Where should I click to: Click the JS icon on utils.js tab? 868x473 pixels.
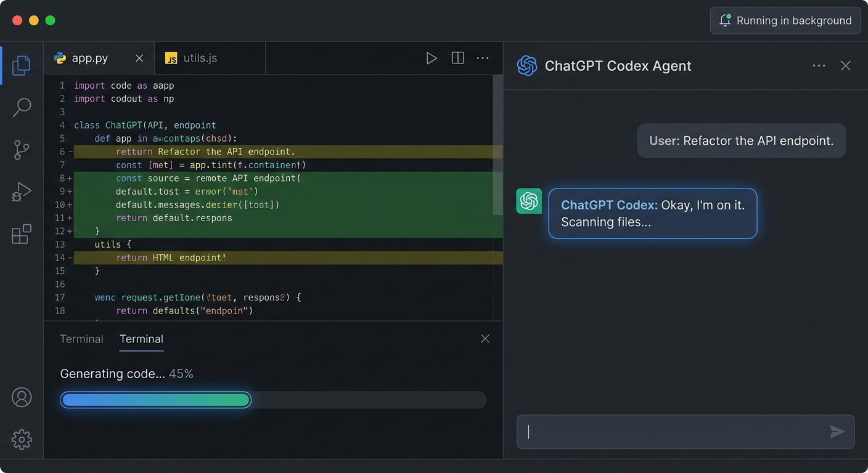tap(171, 58)
